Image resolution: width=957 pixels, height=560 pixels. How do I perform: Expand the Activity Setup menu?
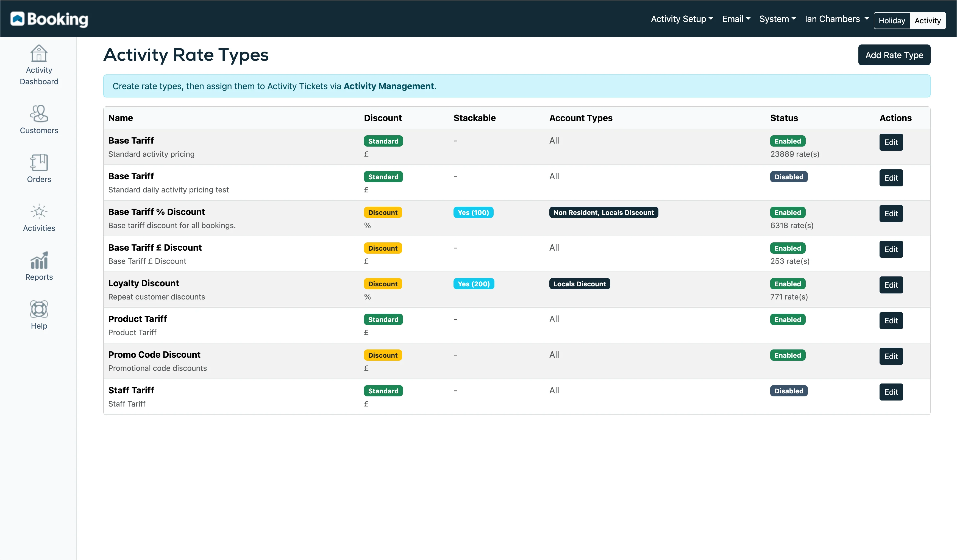[682, 19]
